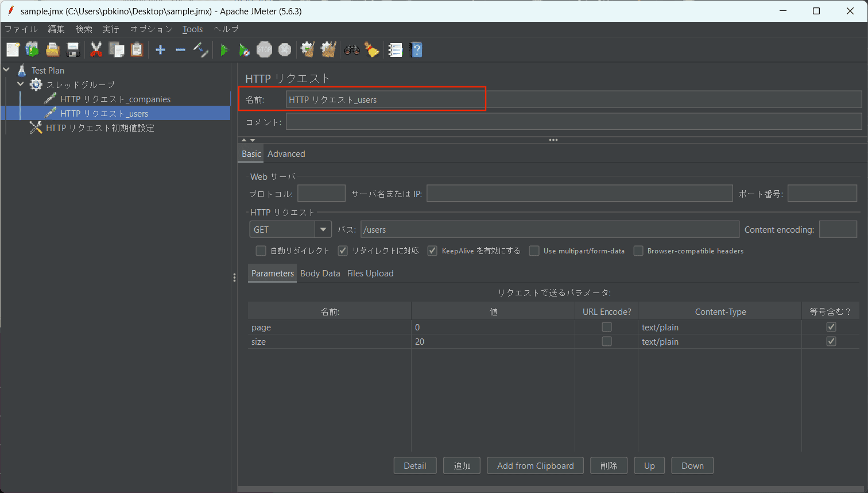Click the 名前 input field

[x=574, y=99]
